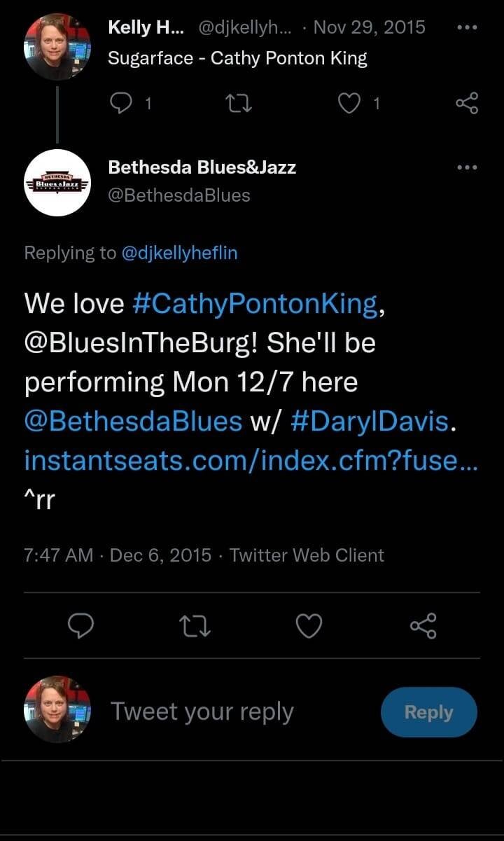This screenshot has height=841, width=504.
Task: Share the Bethesda Blues&Jazz tweet
Action: coord(422,626)
